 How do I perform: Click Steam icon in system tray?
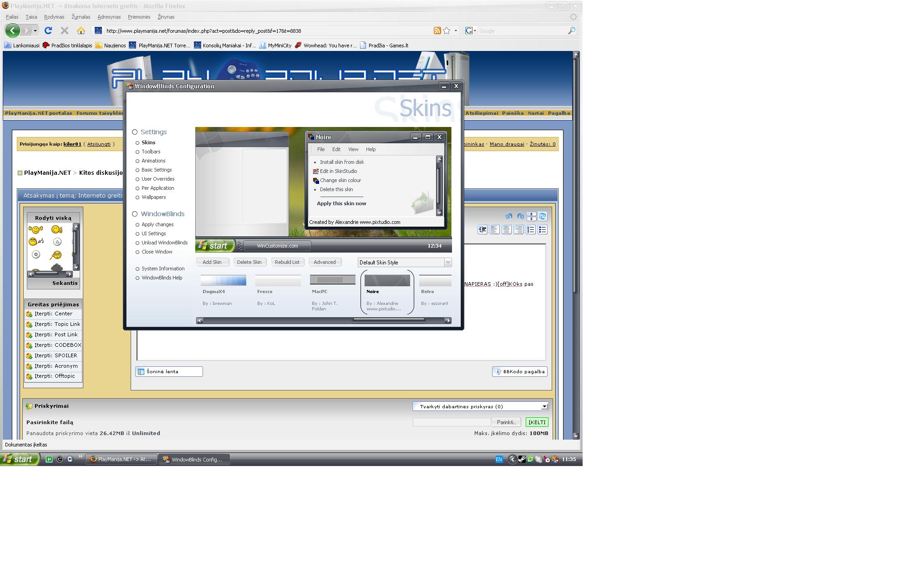(x=522, y=459)
